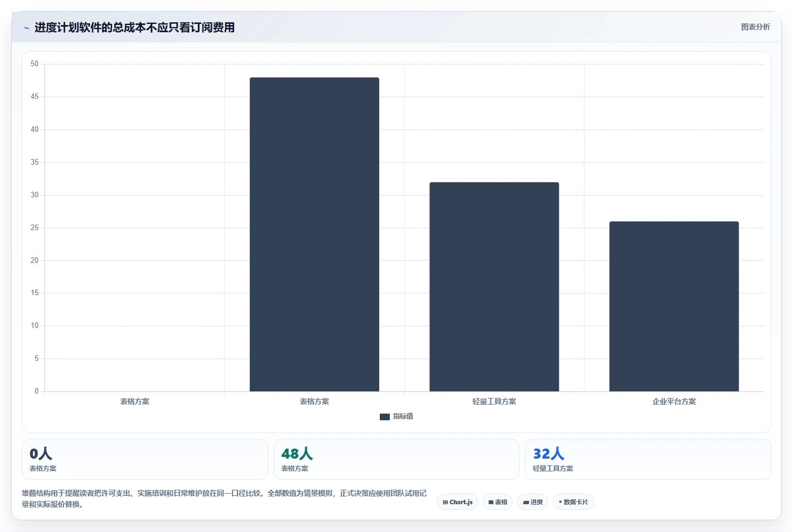Select the 轻量工具方案 bar
The height and width of the screenshot is (532, 793).
click(494, 287)
